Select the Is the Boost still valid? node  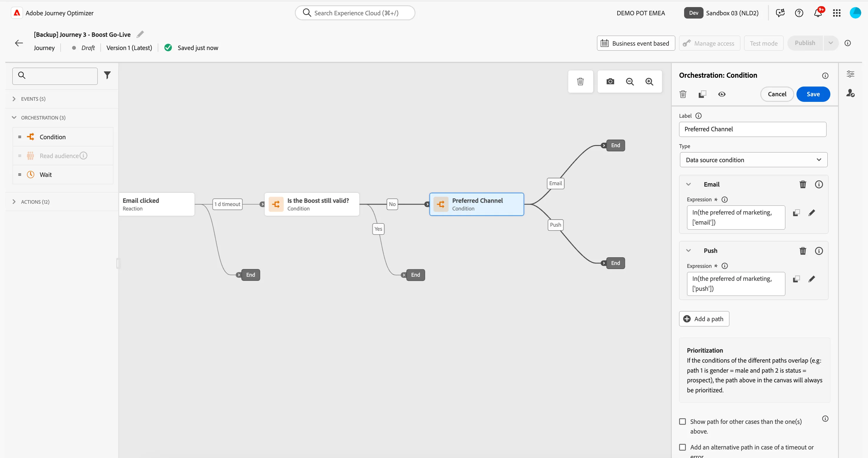click(x=312, y=204)
